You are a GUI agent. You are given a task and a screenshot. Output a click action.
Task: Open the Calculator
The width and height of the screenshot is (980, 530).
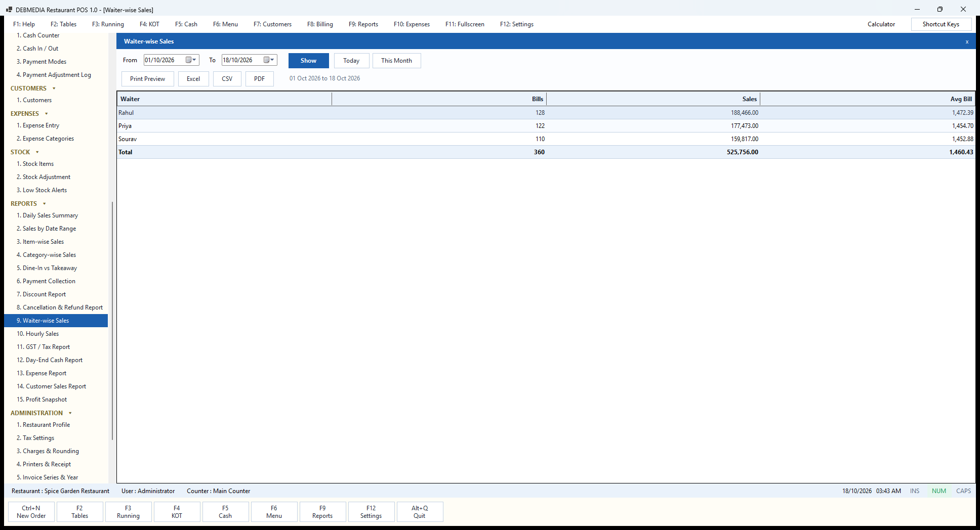pyautogui.click(x=881, y=24)
